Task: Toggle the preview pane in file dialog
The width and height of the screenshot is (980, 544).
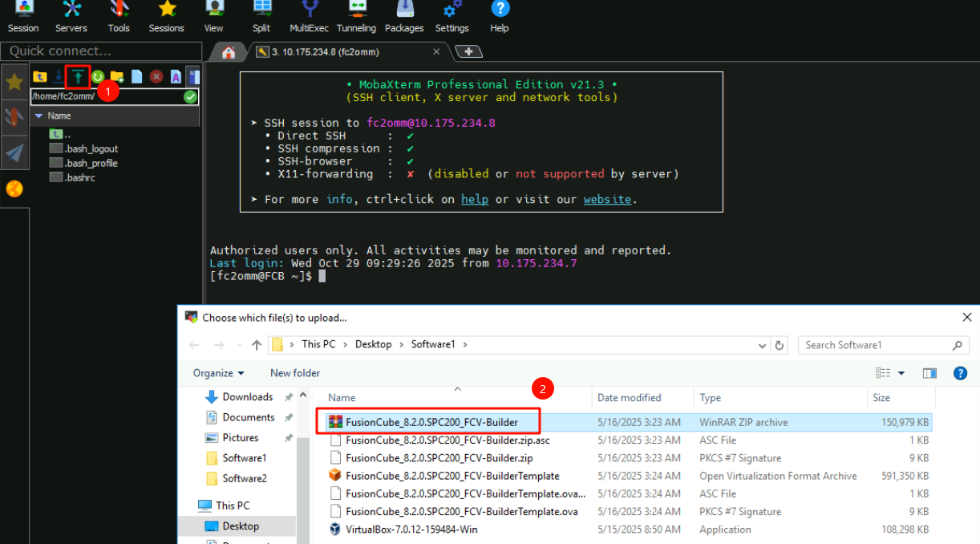Action: (x=929, y=373)
